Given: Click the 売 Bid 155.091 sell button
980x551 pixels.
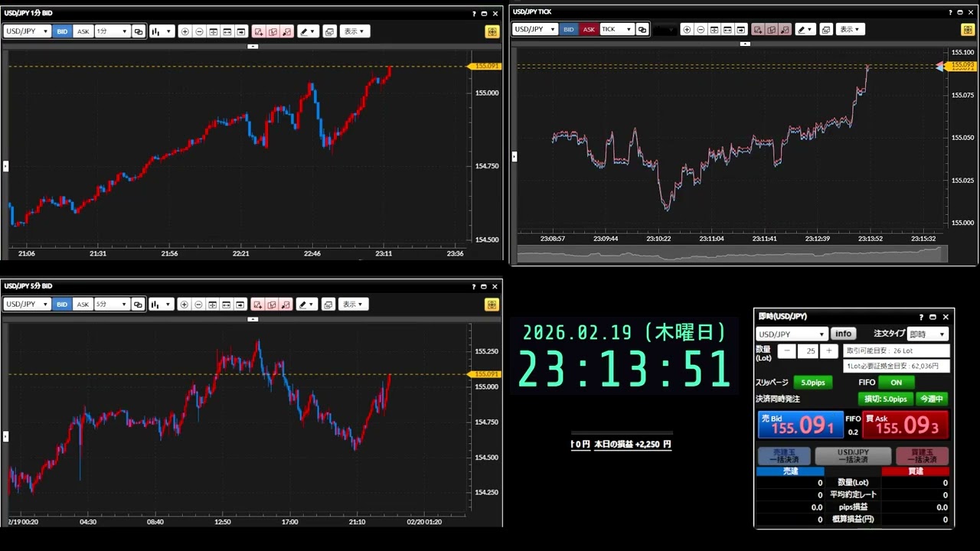Looking at the screenshot, I should click(800, 425).
